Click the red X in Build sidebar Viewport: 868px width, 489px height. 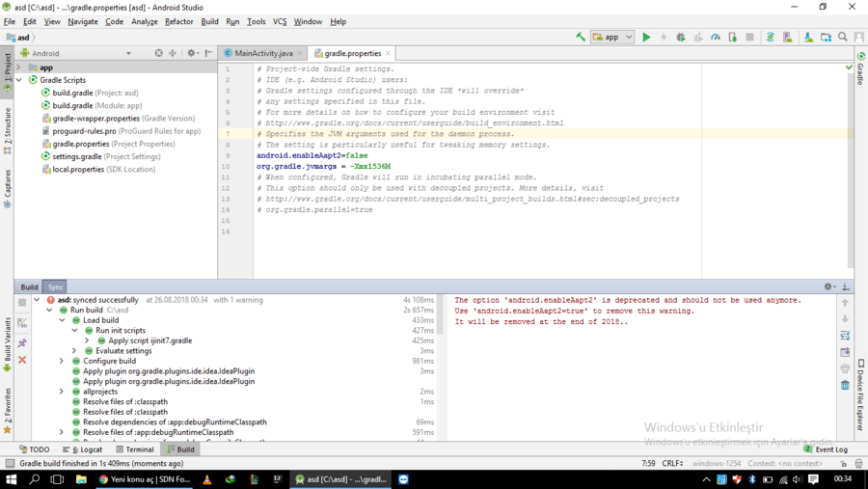click(x=22, y=360)
